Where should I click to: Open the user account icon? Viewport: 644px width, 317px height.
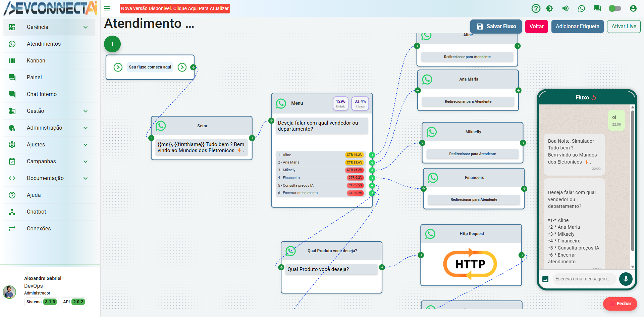pos(633,8)
